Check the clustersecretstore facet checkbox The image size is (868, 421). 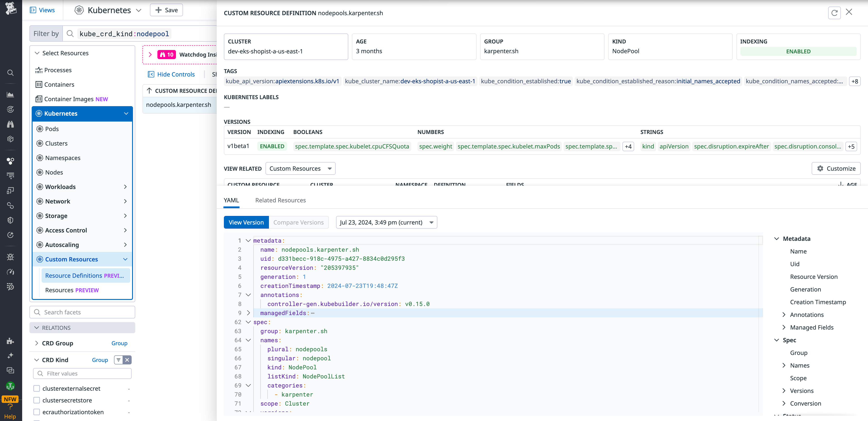tap(37, 400)
